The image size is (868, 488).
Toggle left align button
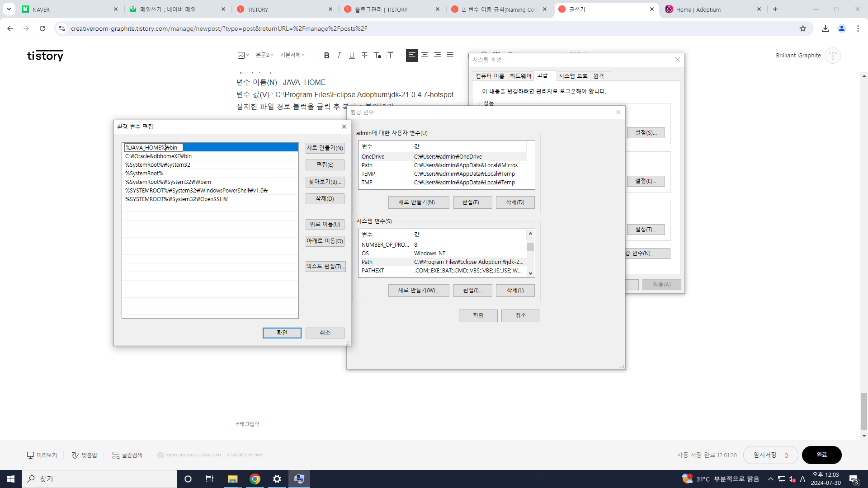(412, 56)
